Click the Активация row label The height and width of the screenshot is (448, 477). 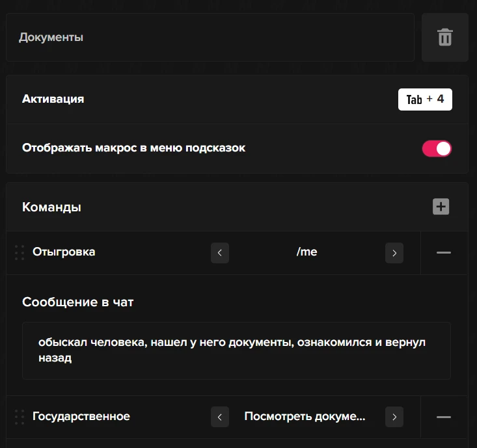[53, 99]
